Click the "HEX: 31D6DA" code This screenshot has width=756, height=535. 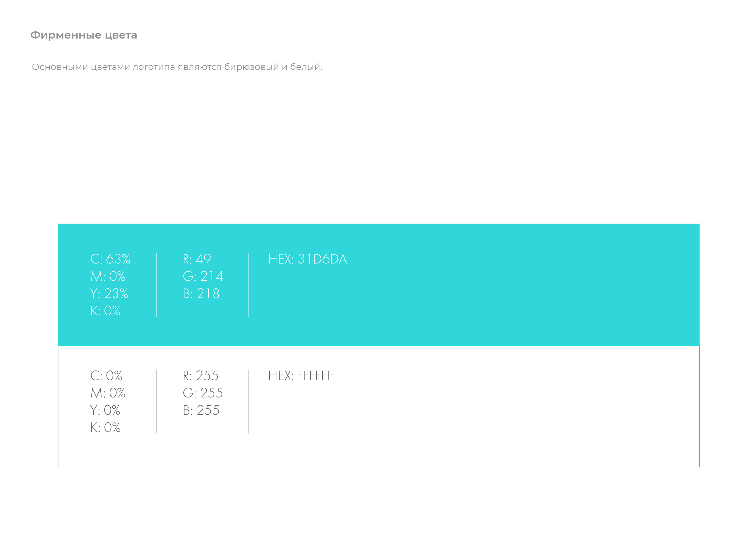[x=308, y=259]
